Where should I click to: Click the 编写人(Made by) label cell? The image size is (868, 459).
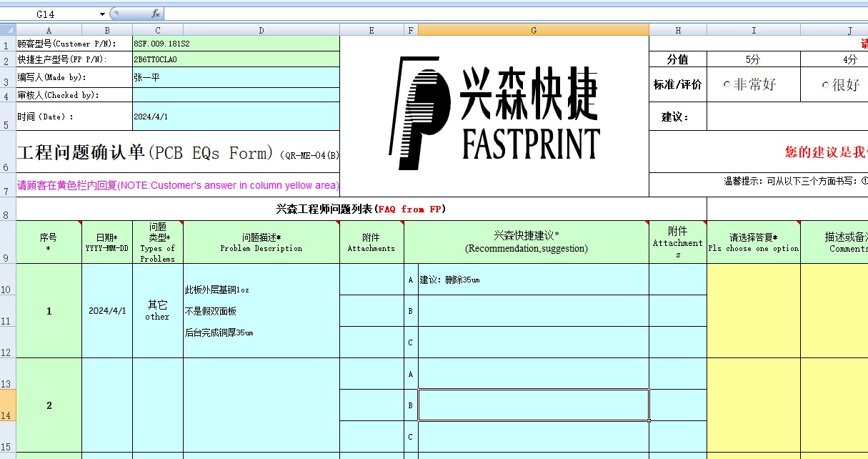pyautogui.click(x=74, y=77)
